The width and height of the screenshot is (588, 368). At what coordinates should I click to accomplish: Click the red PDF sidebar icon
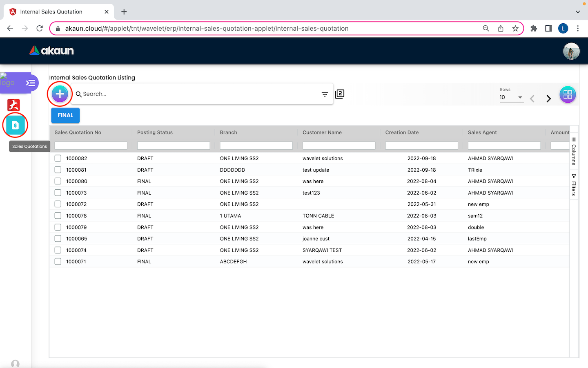click(x=13, y=105)
